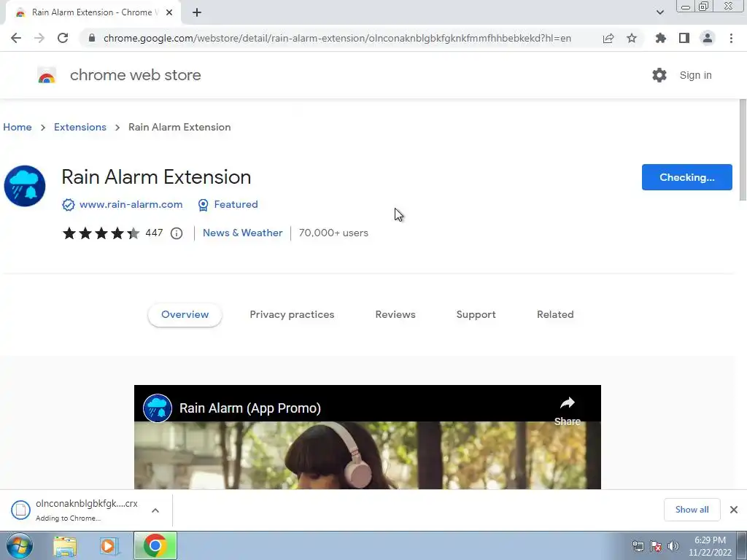Close the Rain Alarm Extension tab
This screenshot has width=747, height=560.
(x=169, y=12)
